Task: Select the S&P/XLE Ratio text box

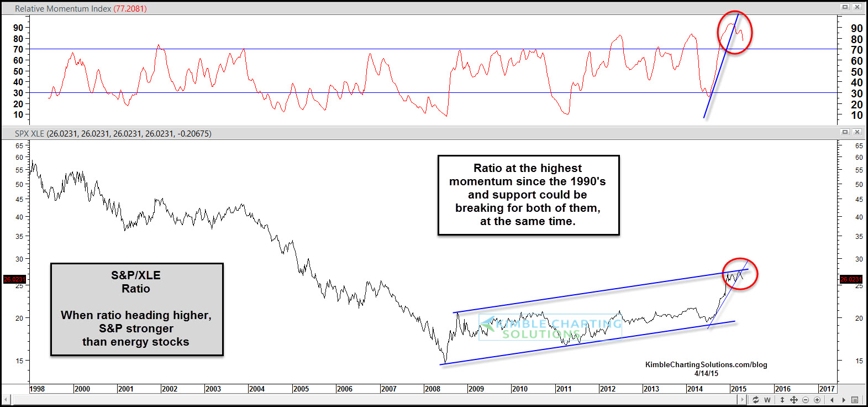Action: [x=136, y=309]
